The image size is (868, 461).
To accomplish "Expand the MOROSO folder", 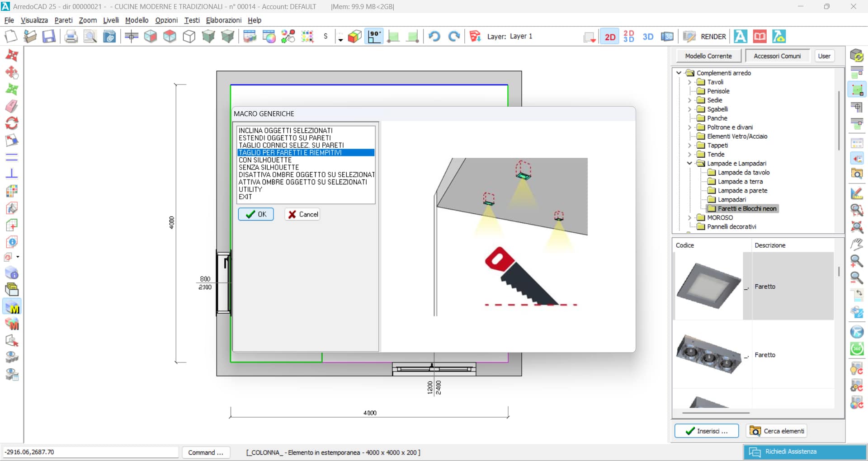I will click(x=689, y=218).
